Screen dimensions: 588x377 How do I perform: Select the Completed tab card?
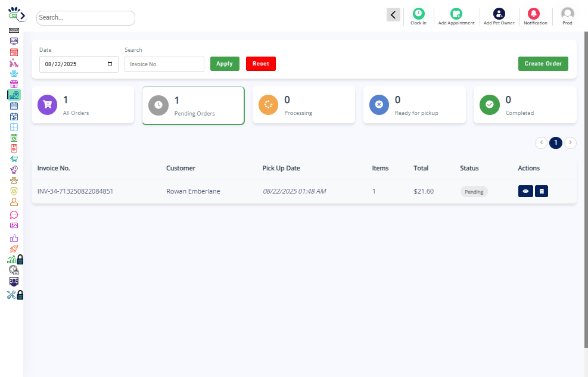525,105
